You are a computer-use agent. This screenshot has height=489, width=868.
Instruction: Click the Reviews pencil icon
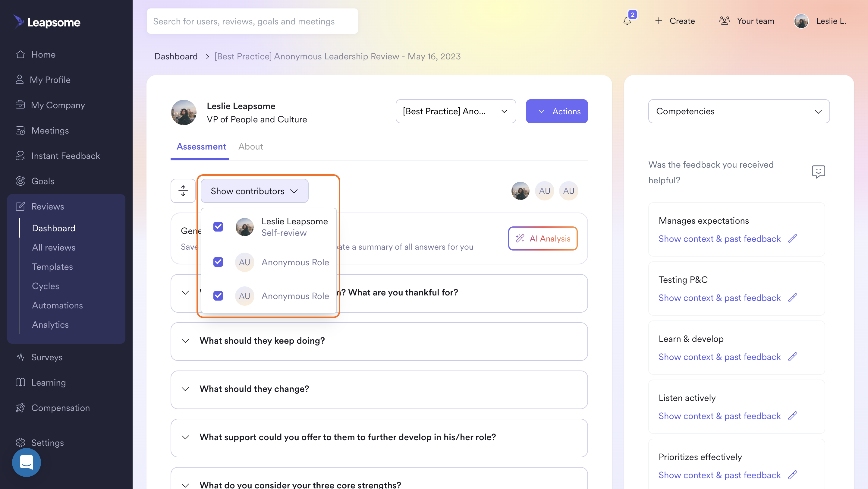(x=20, y=206)
